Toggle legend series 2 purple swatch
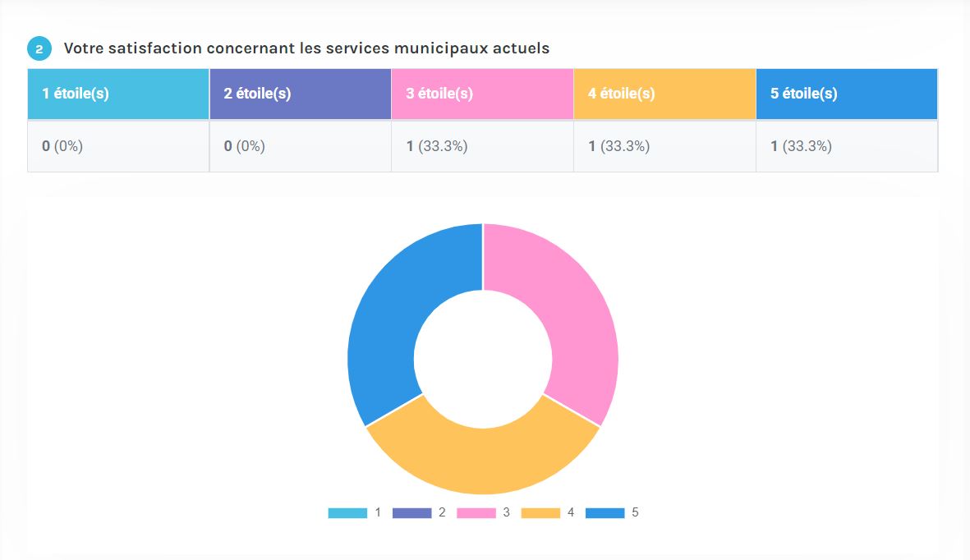 (x=411, y=513)
